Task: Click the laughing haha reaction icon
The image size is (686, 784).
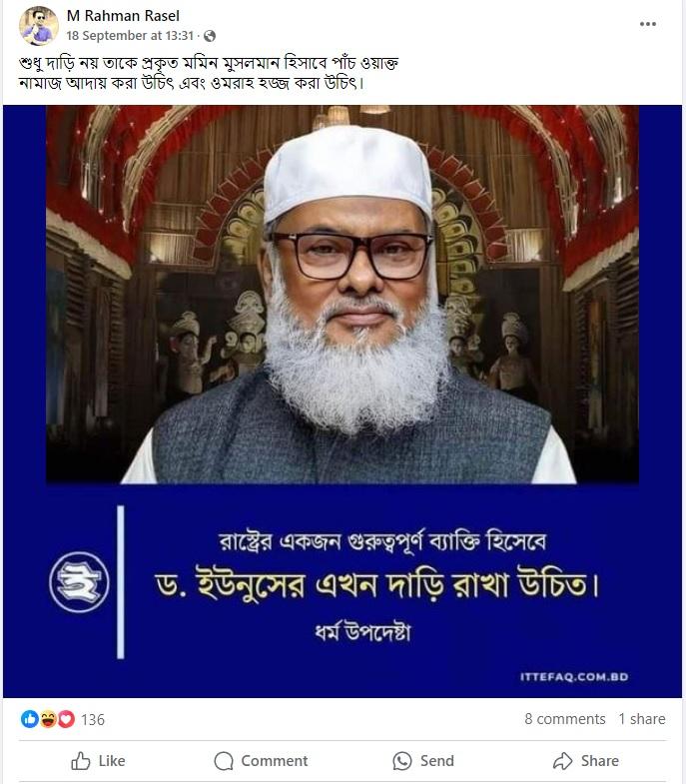Action: pos(48,719)
